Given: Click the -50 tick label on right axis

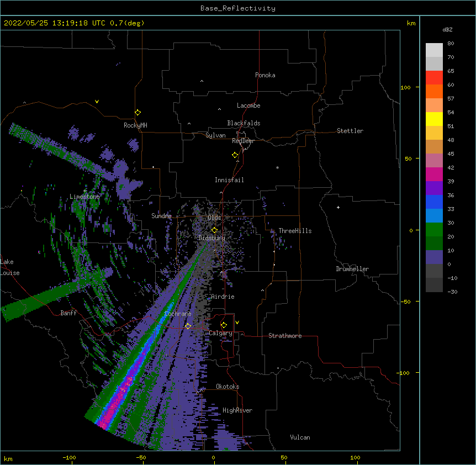Looking at the screenshot, I should click(405, 302).
